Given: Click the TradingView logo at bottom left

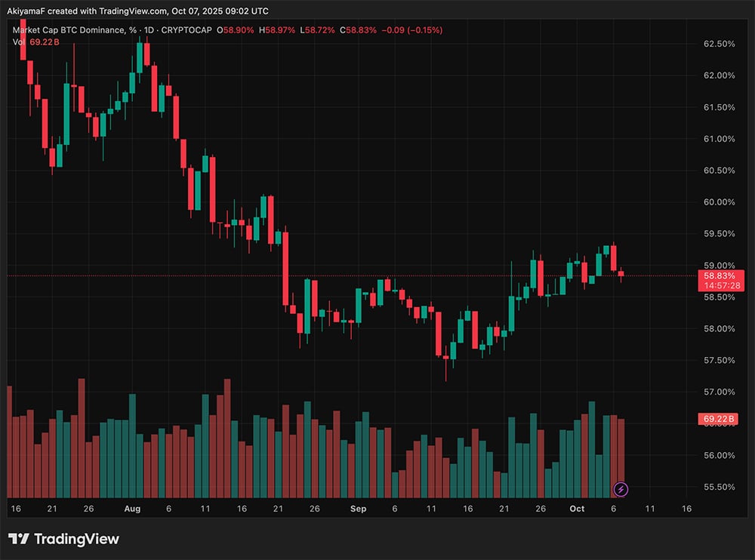Looking at the screenshot, I should coord(63,539).
